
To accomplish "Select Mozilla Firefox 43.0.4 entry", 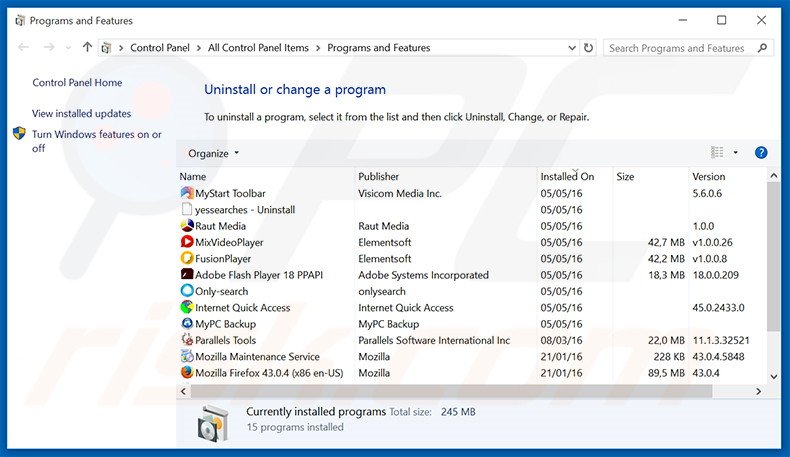I will pos(269,373).
